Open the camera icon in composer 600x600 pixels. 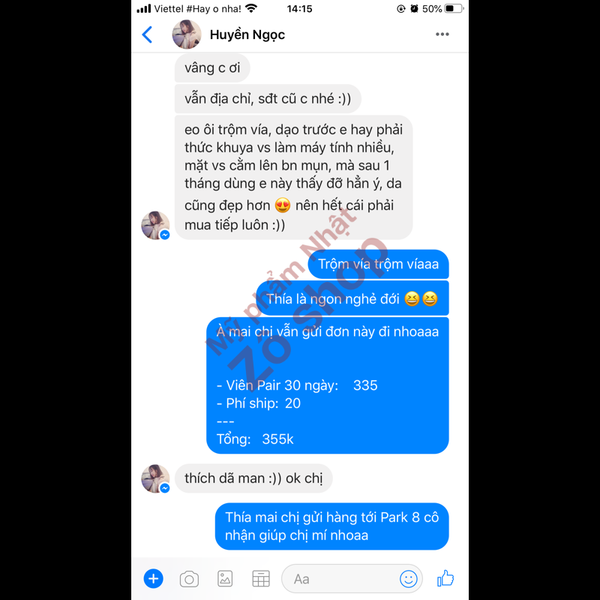click(x=189, y=579)
